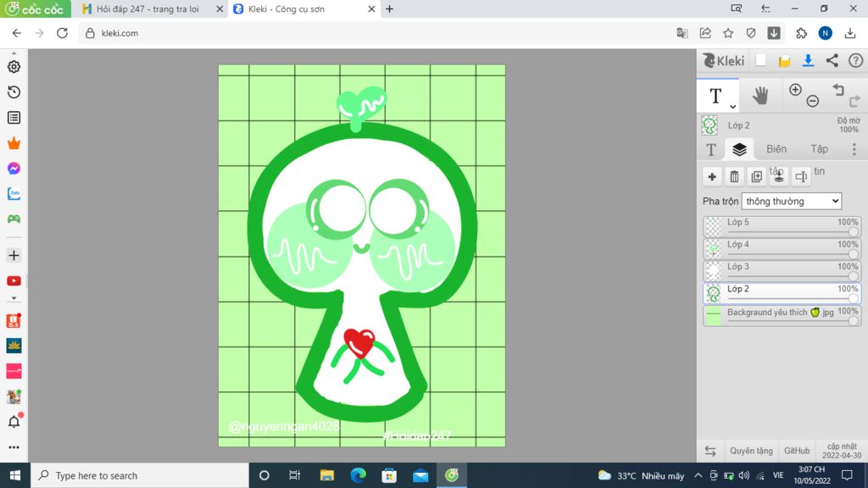
Task: Download the image with blue arrow icon
Action: (808, 61)
